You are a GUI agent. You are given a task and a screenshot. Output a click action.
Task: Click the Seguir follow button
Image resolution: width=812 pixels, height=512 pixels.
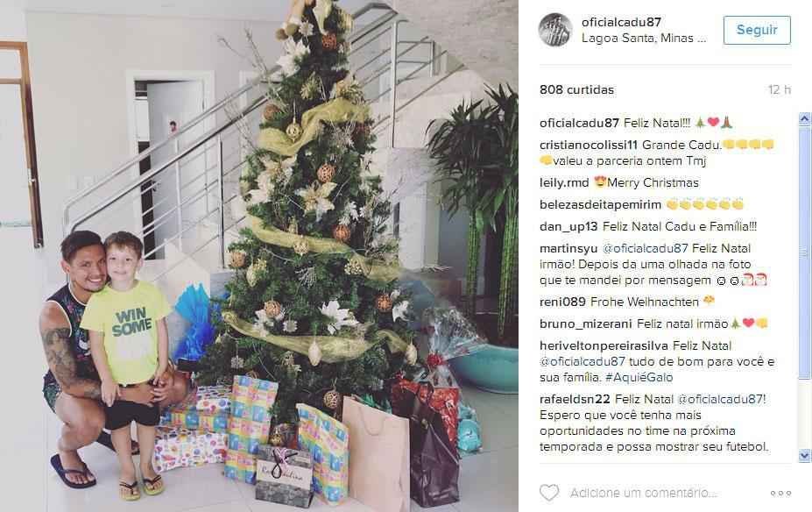(x=757, y=30)
